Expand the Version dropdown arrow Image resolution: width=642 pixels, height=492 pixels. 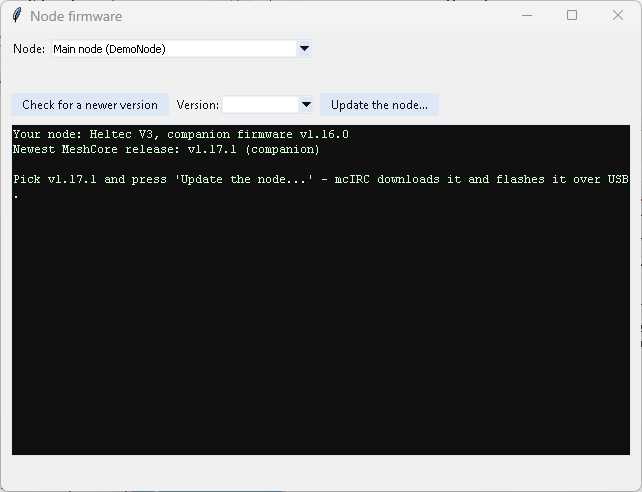click(x=306, y=105)
